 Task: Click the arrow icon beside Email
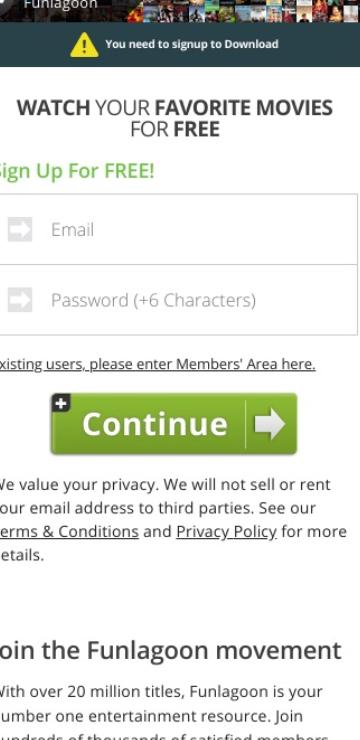[20, 229]
